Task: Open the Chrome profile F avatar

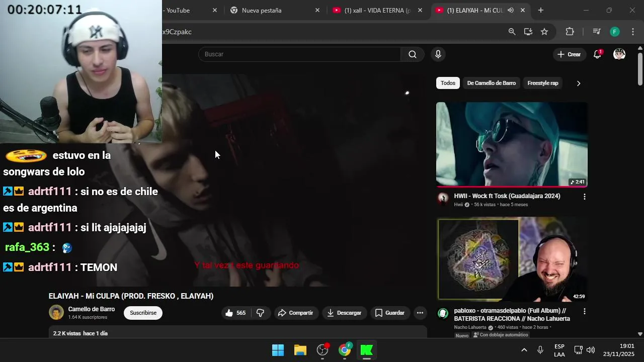Action: [615, 32]
